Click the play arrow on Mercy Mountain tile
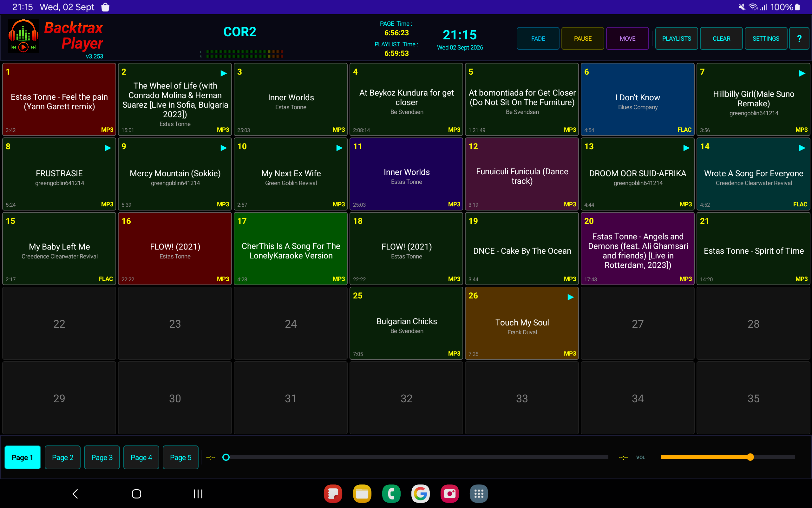 pyautogui.click(x=224, y=148)
